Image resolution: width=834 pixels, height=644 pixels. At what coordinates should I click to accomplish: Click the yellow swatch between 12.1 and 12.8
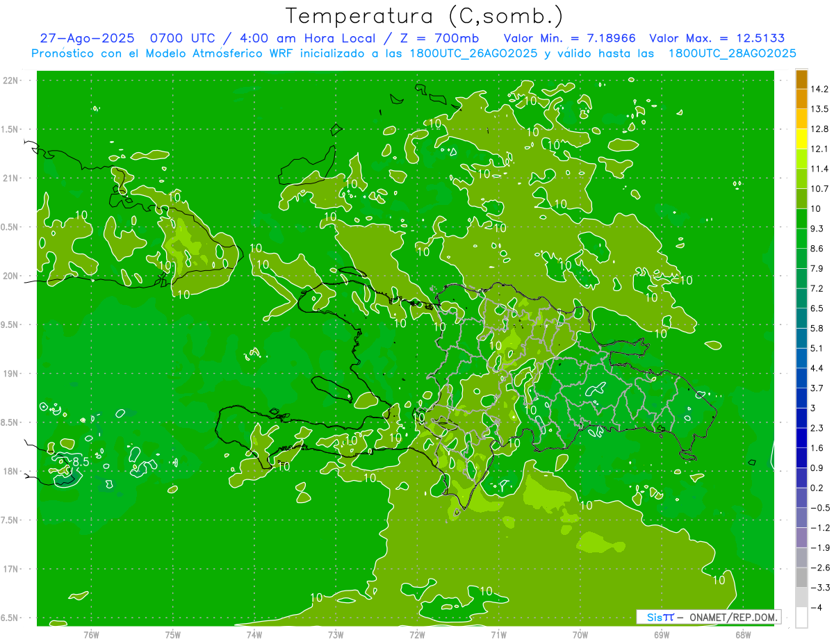pyautogui.click(x=801, y=139)
